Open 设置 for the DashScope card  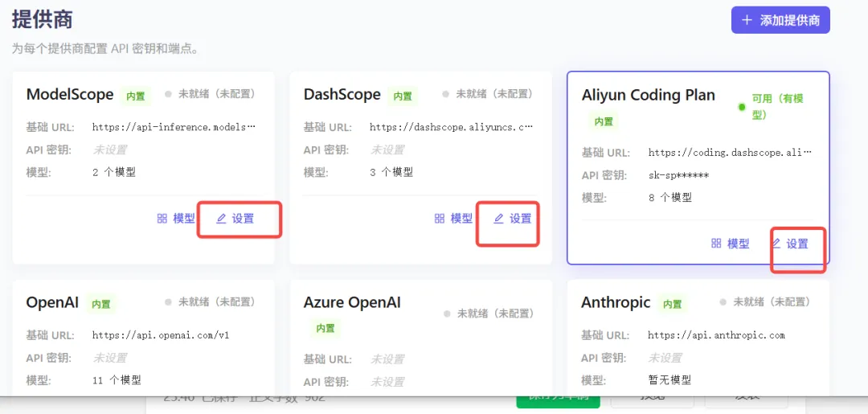513,219
